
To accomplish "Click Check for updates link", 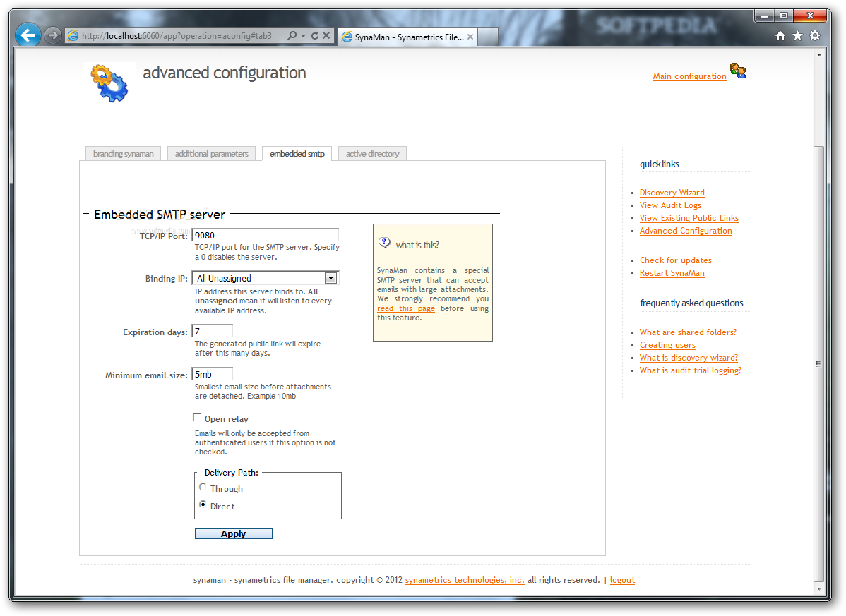I will click(676, 260).
